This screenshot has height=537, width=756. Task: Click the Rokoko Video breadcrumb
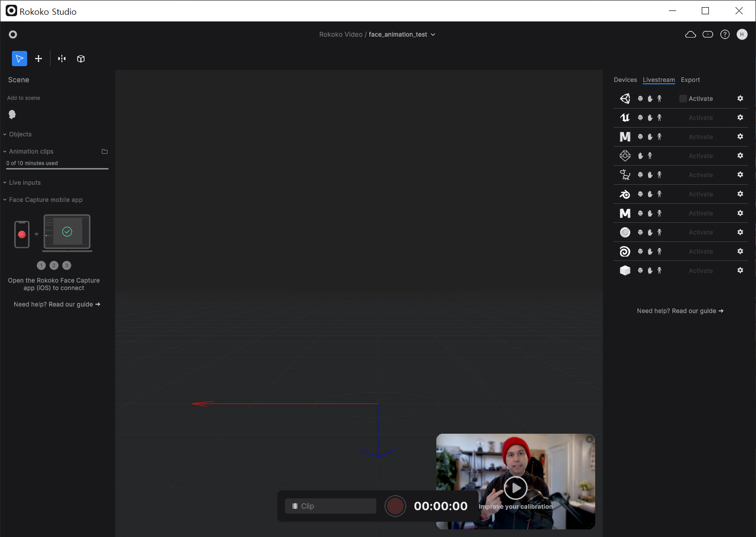[341, 34]
